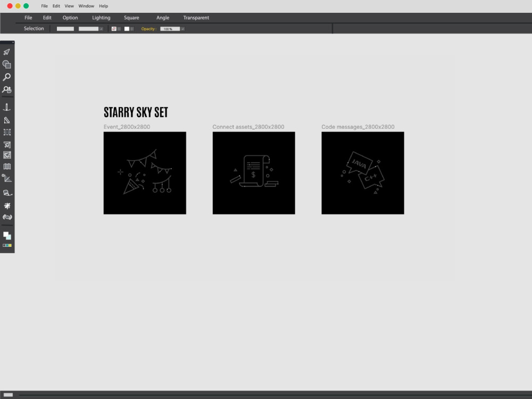This screenshot has height=399, width=532.
Task: Open the macOS View menu
Action: pyautogui.click(x=69, y=6)
